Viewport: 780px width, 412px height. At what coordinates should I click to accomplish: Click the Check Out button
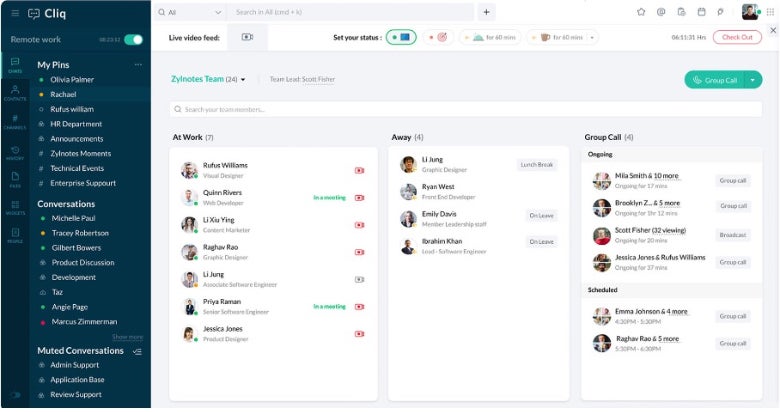click(x=736, y=37)
